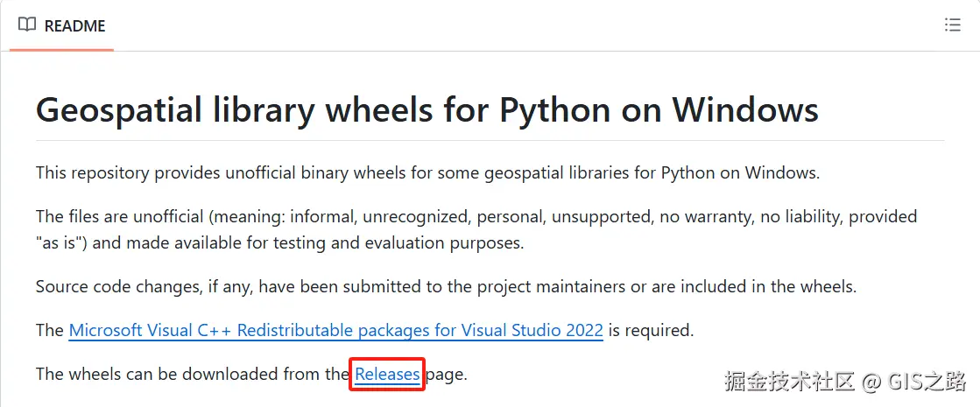Open the outline list icon
The image size is (980, 407).
[953, 25]
